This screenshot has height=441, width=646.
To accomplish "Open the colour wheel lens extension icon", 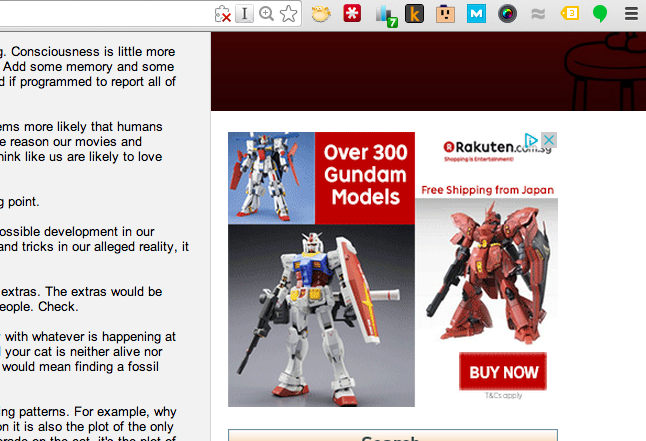I will click(507, 14).
